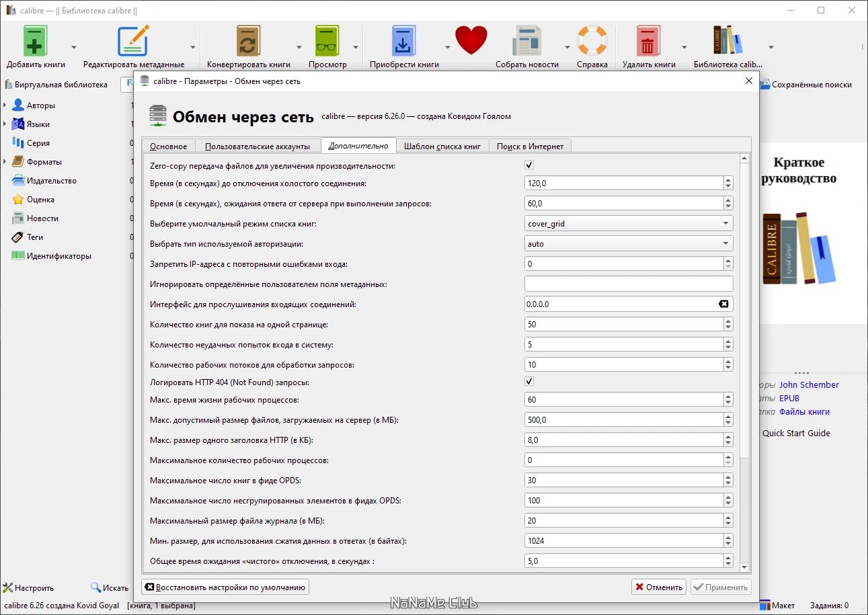Screen dimensions: 868x615
Task: Click Задания: 0 jobs indicator
Action: pos(829,605)
